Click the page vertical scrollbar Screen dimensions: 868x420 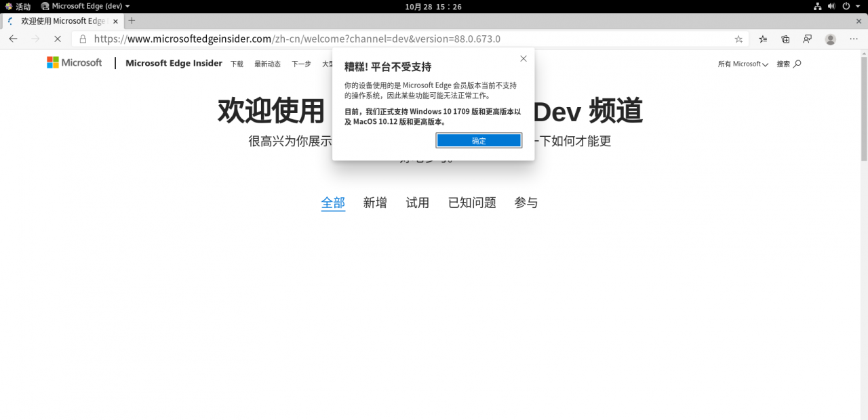click(864, 108)
